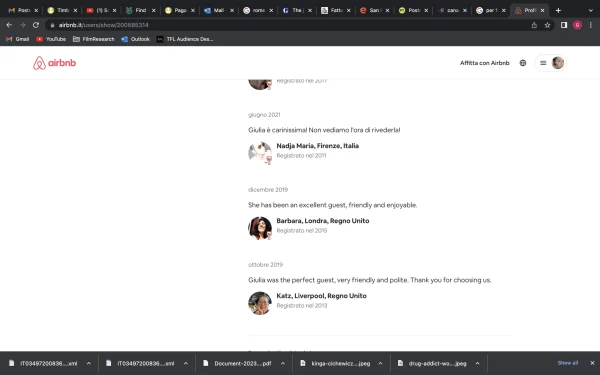
Task: Expand options for drug-addict-wo jpeg download
Action: [x=477, y=364]
